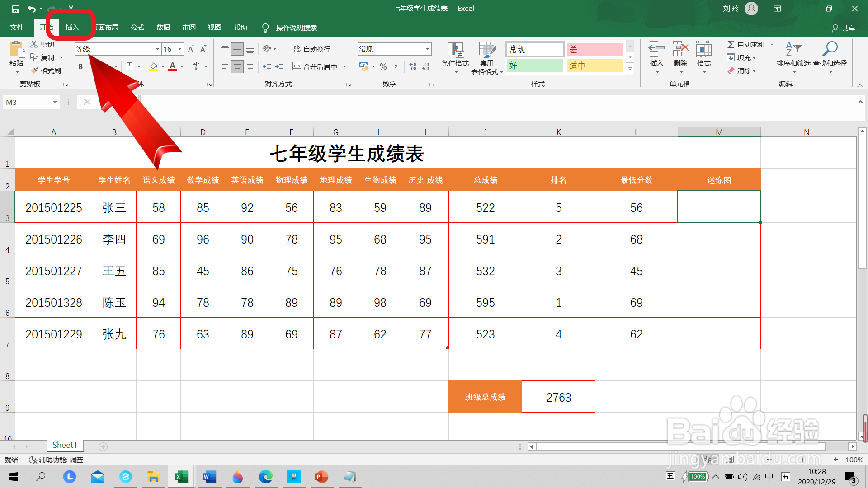Open the font size dropdown
The width and height of the screenshot is (868, 488).
tap(180, 49)
